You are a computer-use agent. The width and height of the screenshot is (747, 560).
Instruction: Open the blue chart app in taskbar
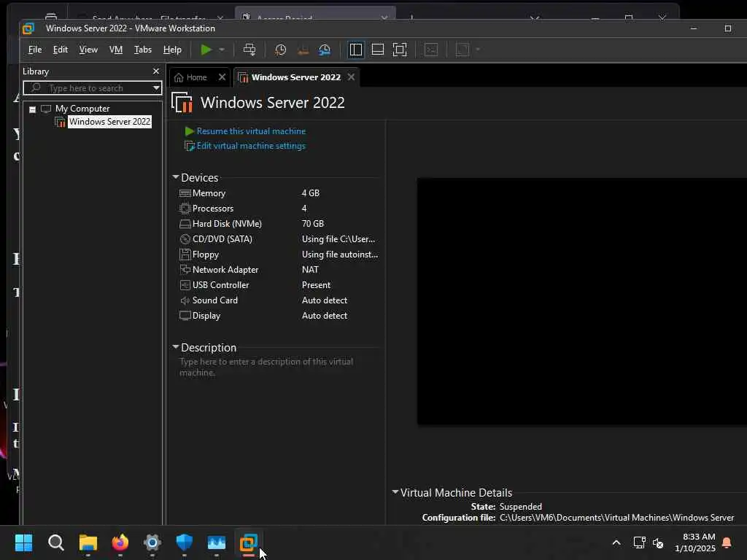216,542
